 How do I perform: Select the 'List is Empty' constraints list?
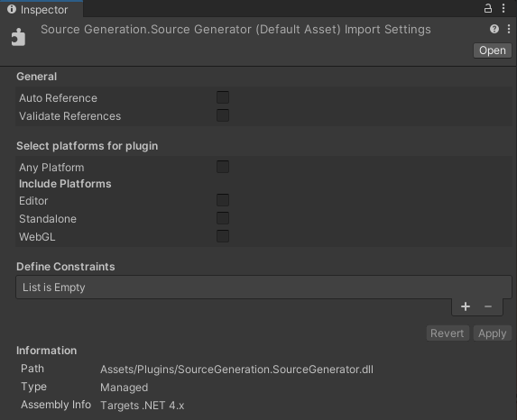(263, 288)
